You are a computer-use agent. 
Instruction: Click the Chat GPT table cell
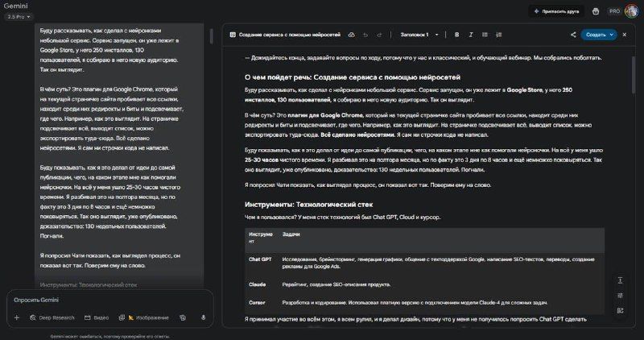point(260,259)
